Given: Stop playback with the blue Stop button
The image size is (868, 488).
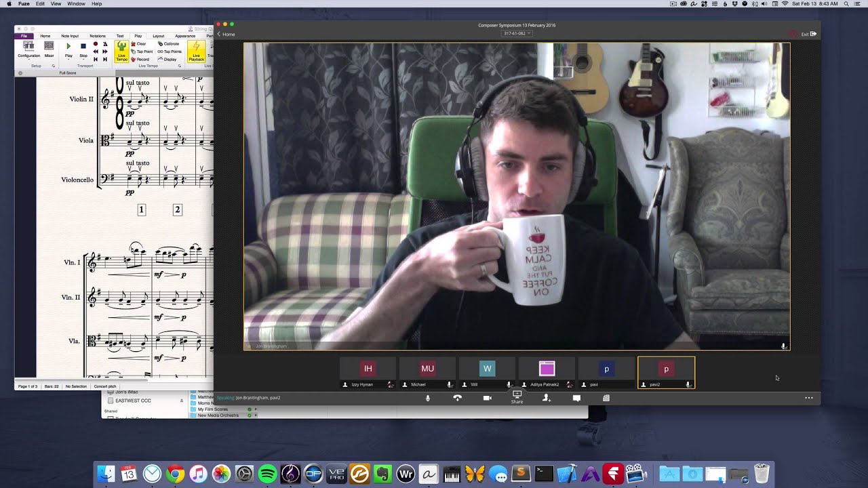Looking at the screenshot, I should 83,46.
